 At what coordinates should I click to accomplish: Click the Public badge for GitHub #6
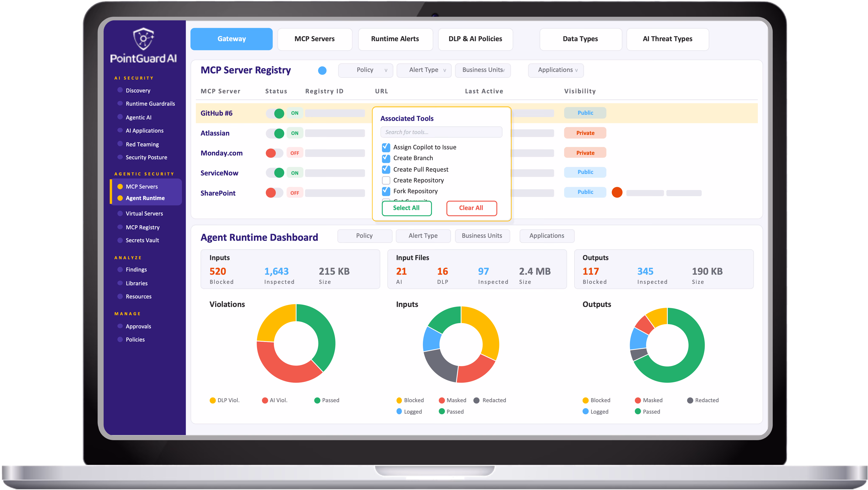585,113
